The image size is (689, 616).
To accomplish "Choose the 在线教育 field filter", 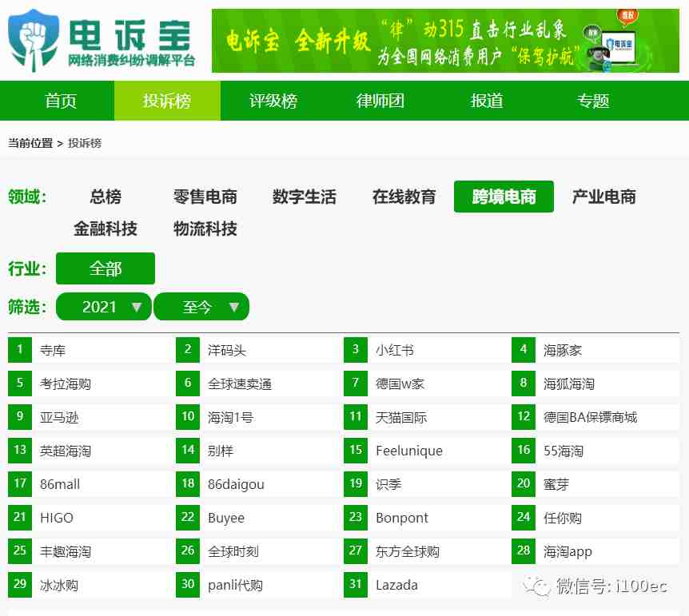I will click(x=404, y=197).
